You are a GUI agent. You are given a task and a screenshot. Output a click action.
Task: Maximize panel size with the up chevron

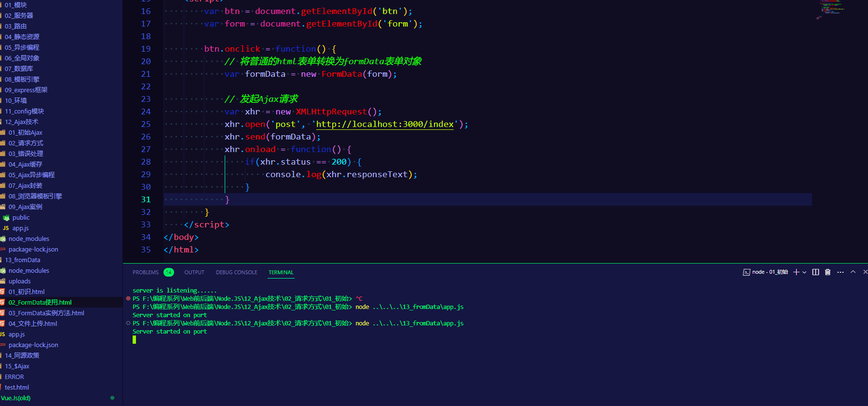tap(853, 272)
